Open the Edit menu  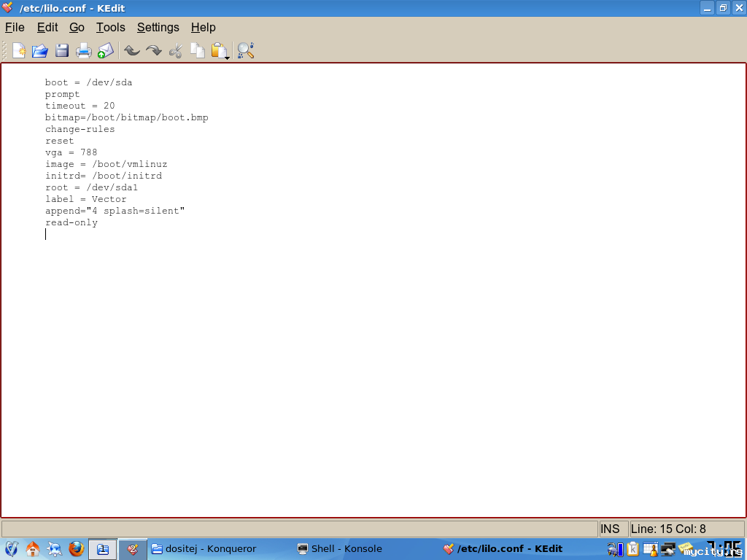(x=47, y=28)
